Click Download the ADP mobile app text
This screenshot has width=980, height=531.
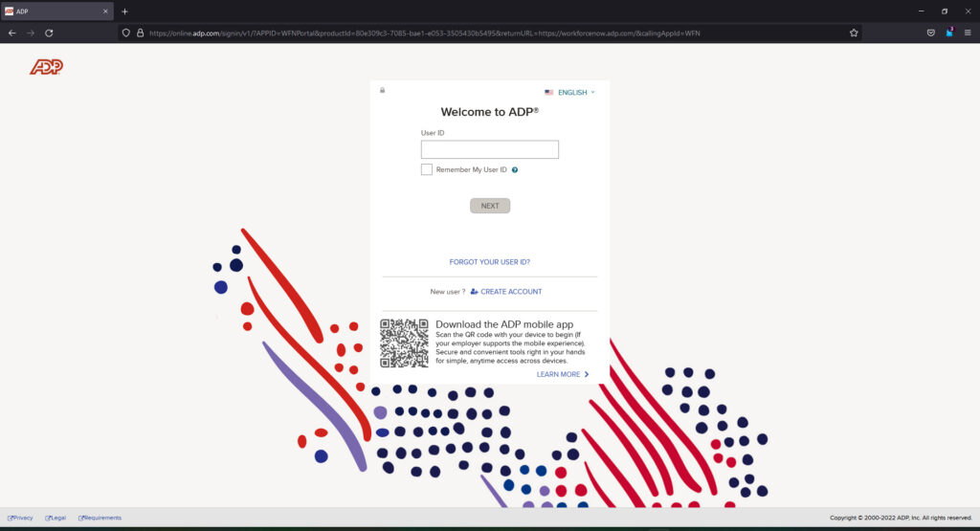[504, 324]
